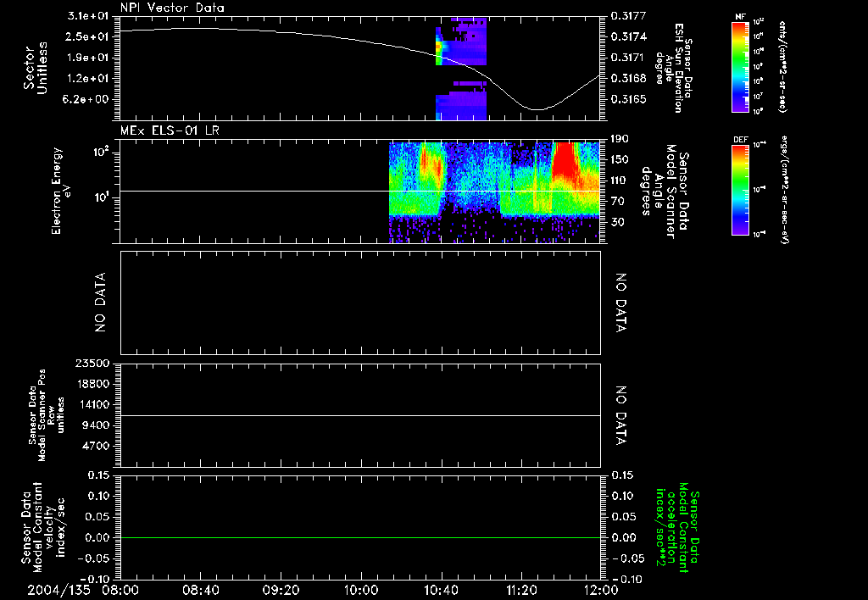868x600 pixels.
Task: Click the "0.3168" sun elevation tick
Action: click(x=628, y=79)
